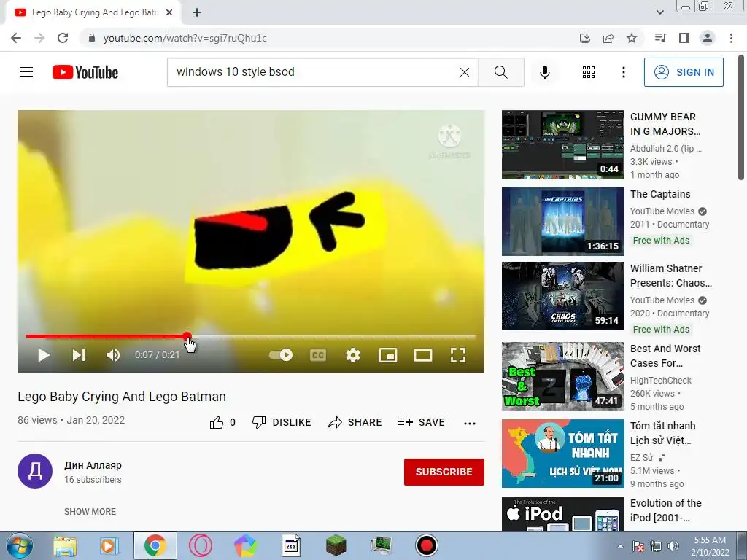Open a new browser tab

coord(197,12)
